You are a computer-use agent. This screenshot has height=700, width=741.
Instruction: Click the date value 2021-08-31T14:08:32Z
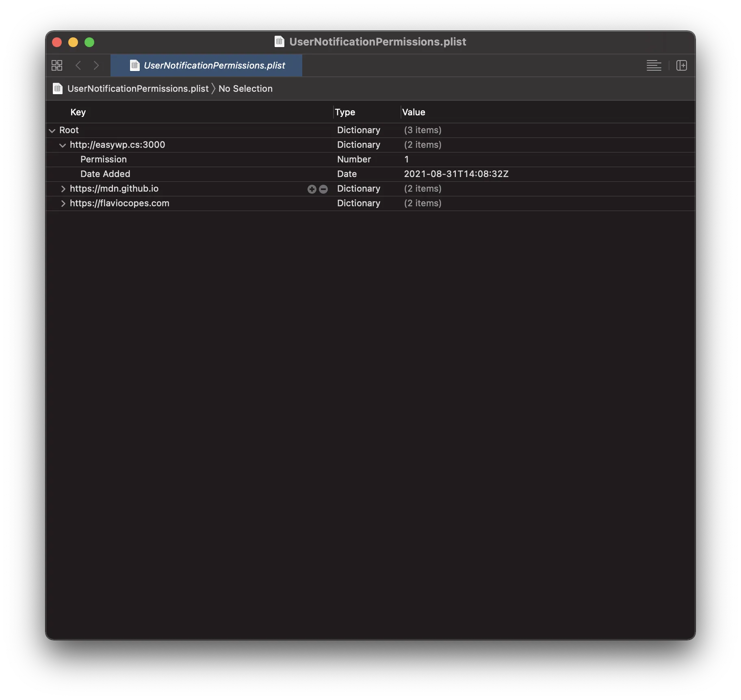456,174
